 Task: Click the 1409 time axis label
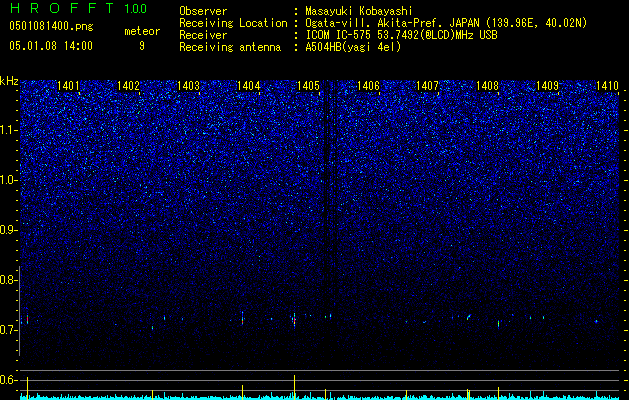(x=547, y=85)
